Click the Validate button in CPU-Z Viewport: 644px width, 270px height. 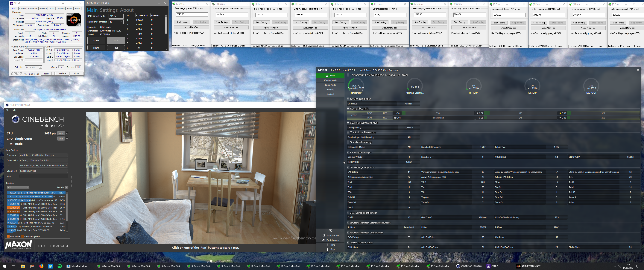pyautogui.click(x=62, y=74)
